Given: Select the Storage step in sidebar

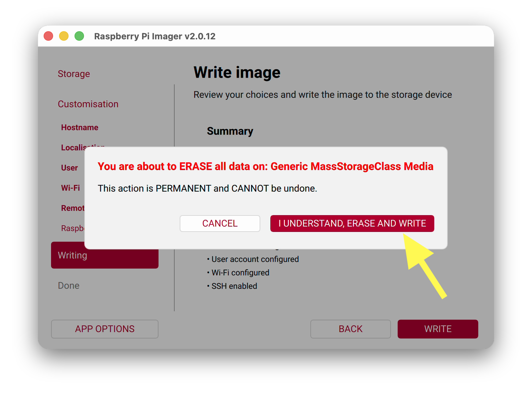Looking at the screenshot, I should 74,74.
